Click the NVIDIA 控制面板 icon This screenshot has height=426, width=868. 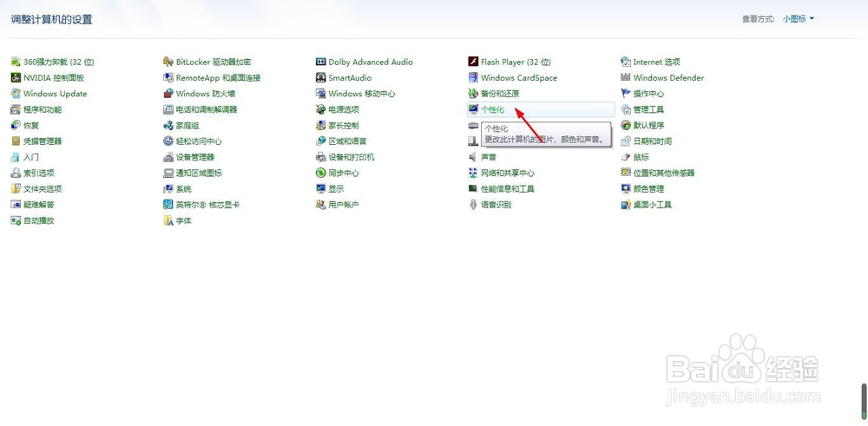16,78
